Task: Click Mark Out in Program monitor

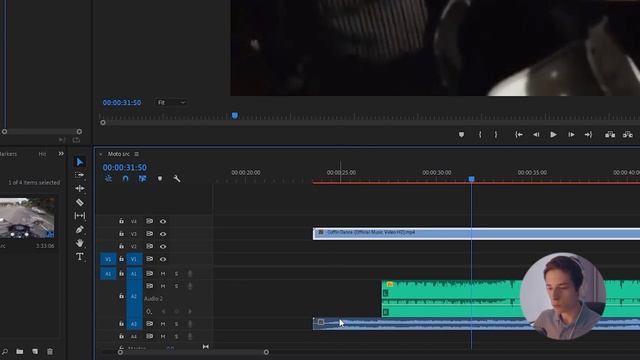Action: coord(496,134)
